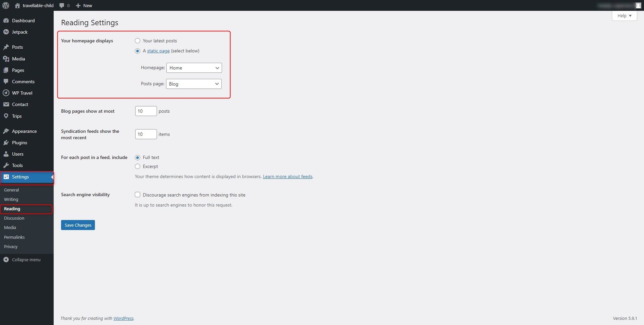644x325 pixels.
Task: Open the Homepage dropdown showing Home
Action: [x=194, y=68]
